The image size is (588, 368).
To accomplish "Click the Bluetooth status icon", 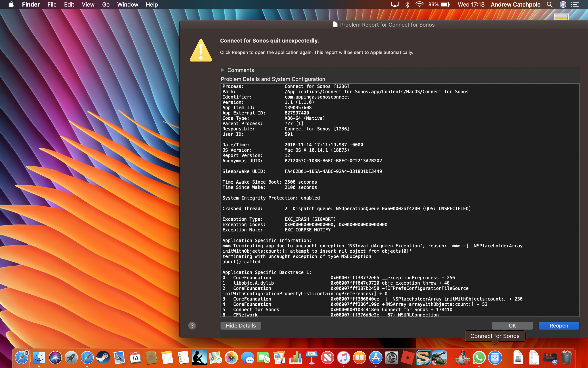I will click(x=408, y=4).
